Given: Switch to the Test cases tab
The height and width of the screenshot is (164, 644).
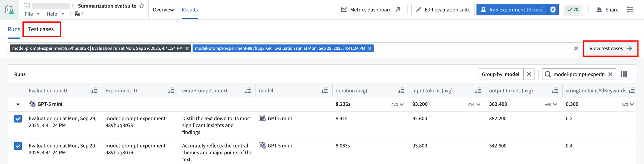Looking at the screenshot, I should pos(41,29).
